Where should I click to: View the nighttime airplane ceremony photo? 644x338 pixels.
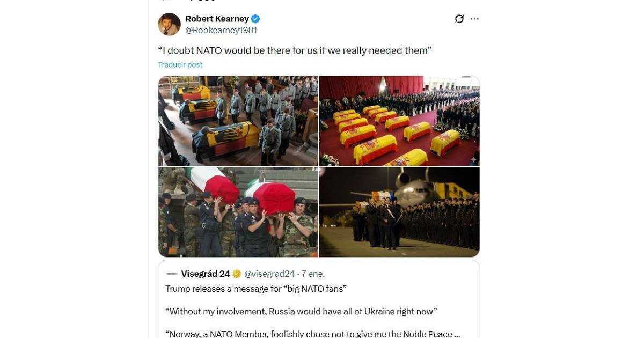point(399,212)
